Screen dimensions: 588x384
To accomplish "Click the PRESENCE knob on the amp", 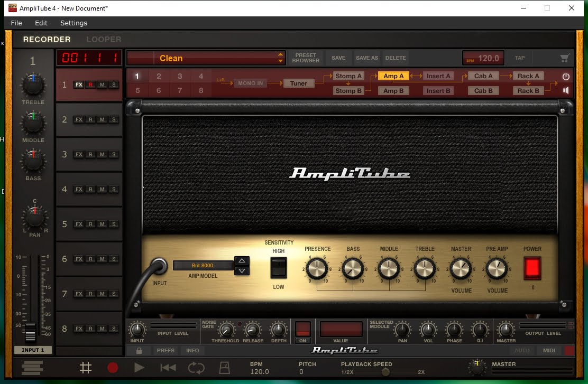I will 317,268.
